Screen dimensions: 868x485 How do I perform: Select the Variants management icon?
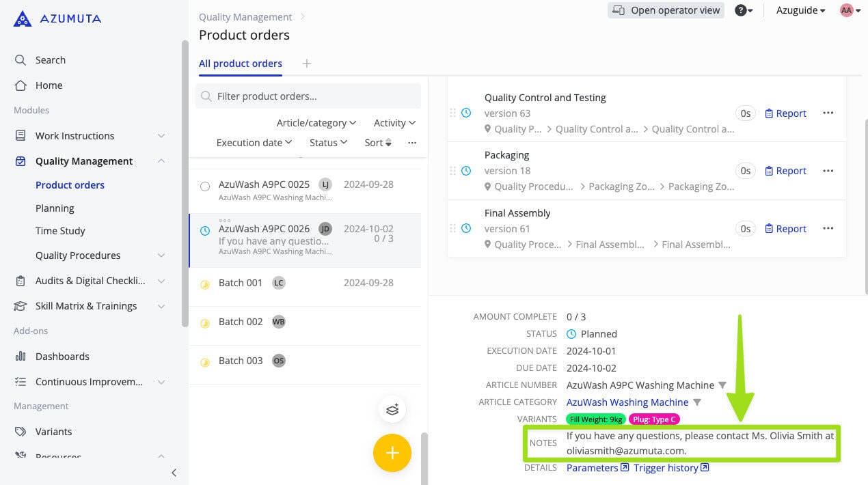(21, 431)
